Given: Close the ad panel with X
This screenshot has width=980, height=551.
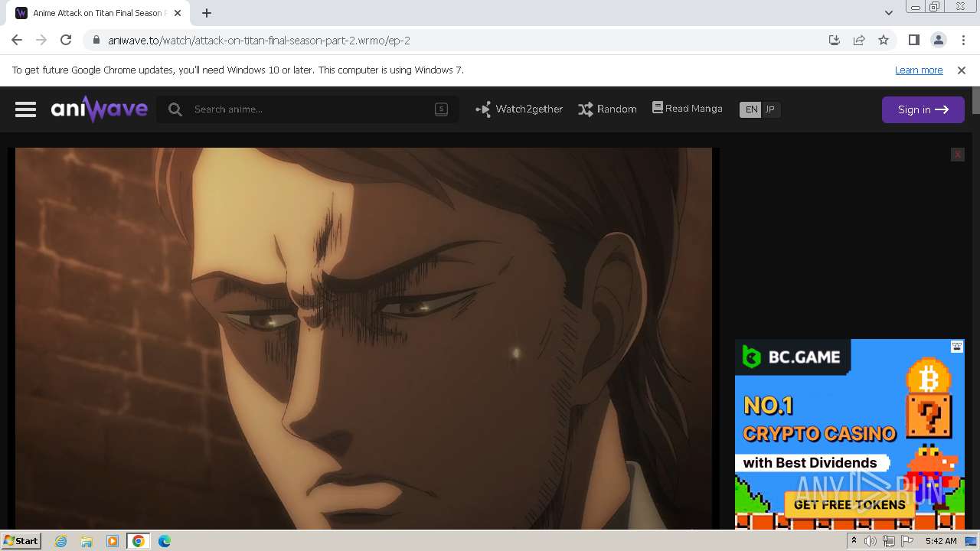Looking at the screenshot, I should (957, 155).
